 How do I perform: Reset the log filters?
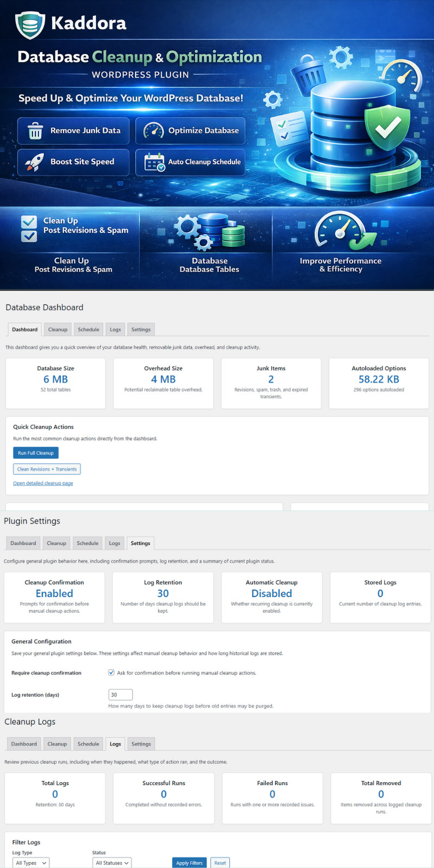click(x=220, y=863)
